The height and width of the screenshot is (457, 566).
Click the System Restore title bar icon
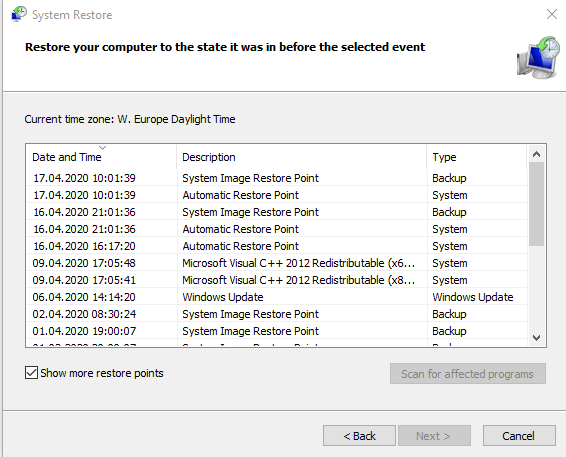(x=19, y=14)
